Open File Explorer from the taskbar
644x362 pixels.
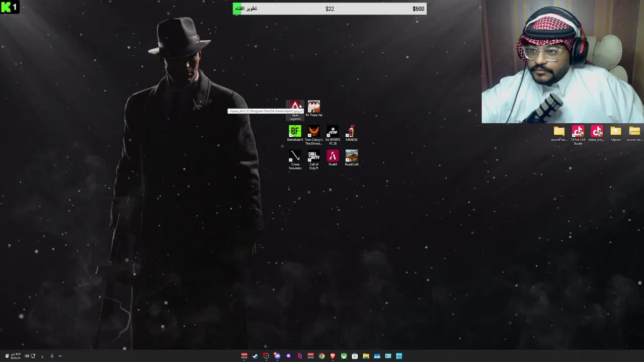366,356
